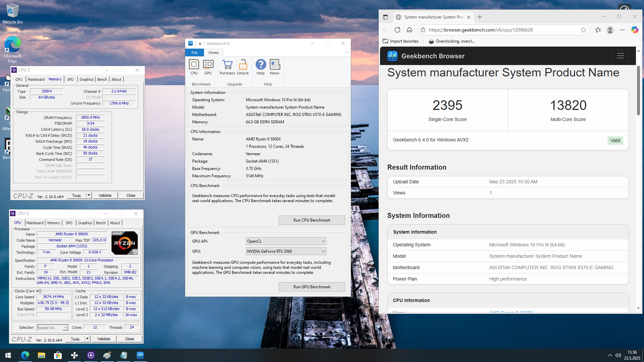The width and height of the screenshot is (644, 362).
Task: Open the taskbar clock and date
Action: [x=632, y=355]
